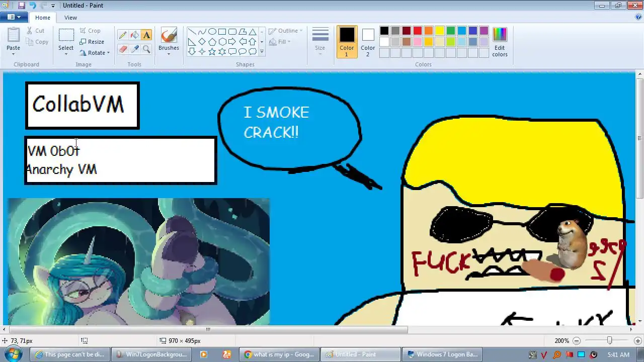Choose the Eraser tool
This screenshot has width=644, height=362.
click(x=123, y=49)
